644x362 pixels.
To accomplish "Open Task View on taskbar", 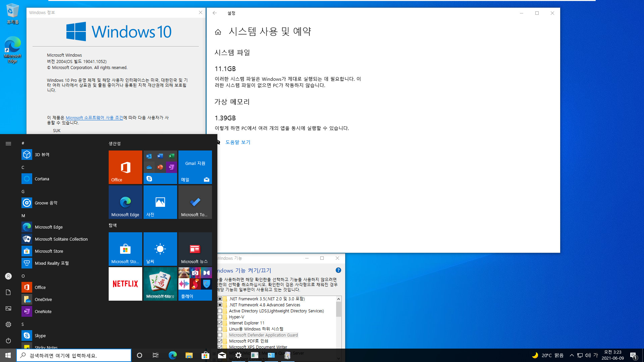I will pos(155,355).
